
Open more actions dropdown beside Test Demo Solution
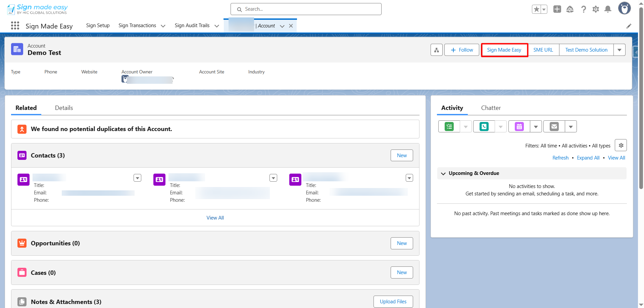pyautogui.click(x=619, y=50)
